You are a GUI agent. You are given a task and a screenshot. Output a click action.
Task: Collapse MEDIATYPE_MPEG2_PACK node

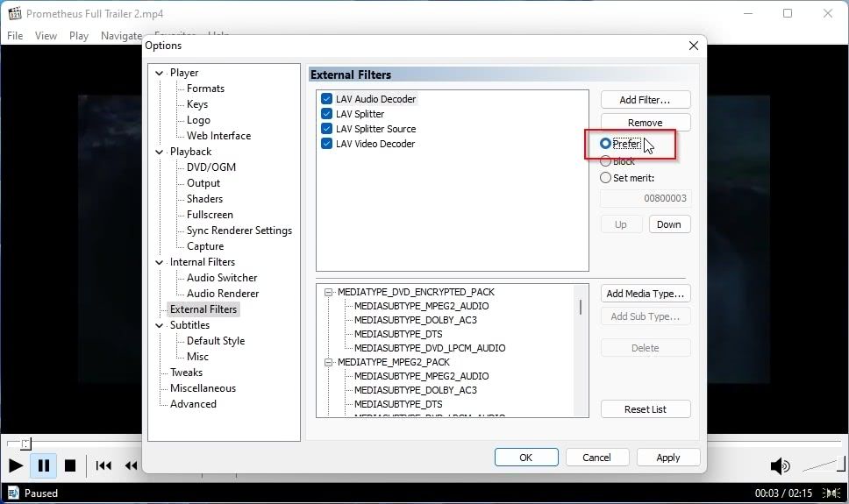(328, 362)
